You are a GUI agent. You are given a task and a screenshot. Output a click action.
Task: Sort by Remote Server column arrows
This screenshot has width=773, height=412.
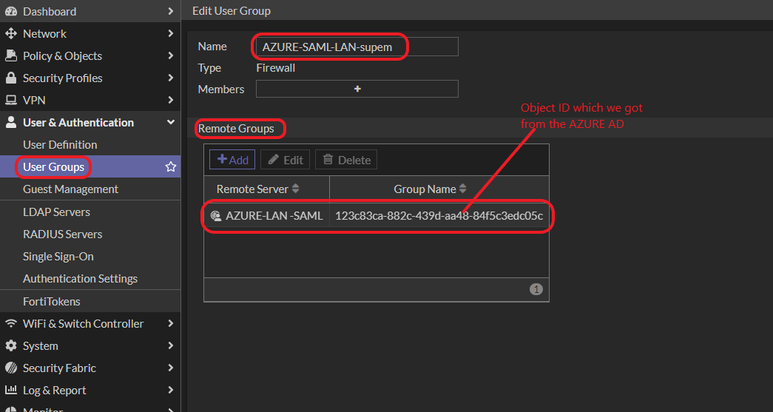(295, 189)
